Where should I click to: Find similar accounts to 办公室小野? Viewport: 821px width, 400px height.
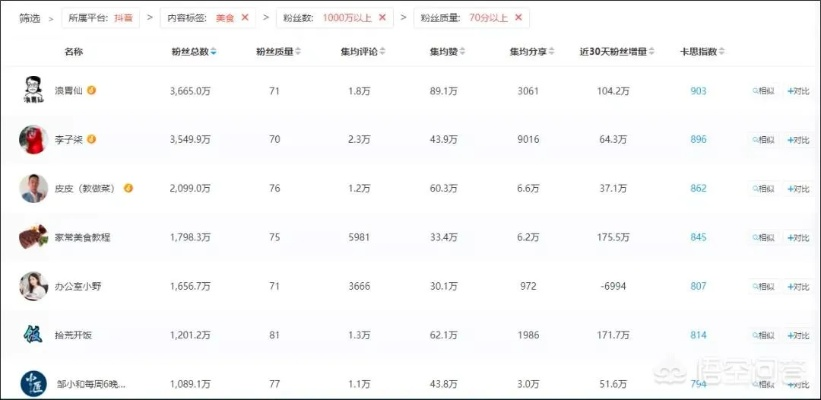point(763,286)
